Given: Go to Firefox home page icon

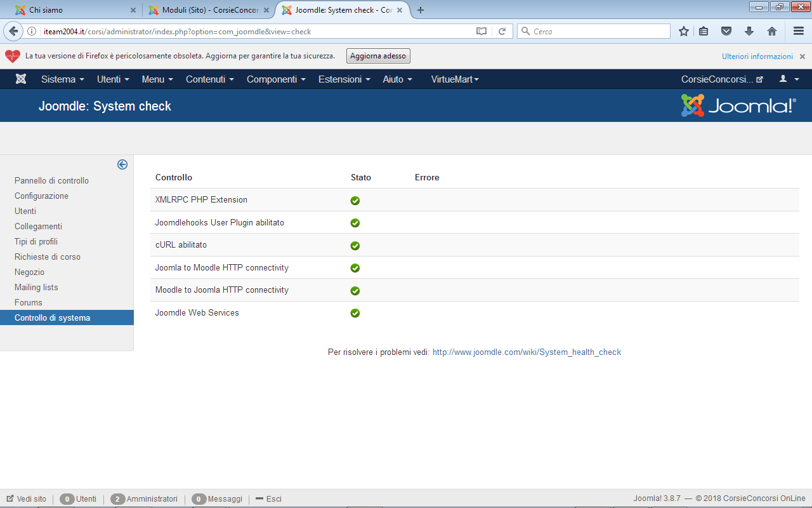Looking at the screenshot, I should point(772,31).
